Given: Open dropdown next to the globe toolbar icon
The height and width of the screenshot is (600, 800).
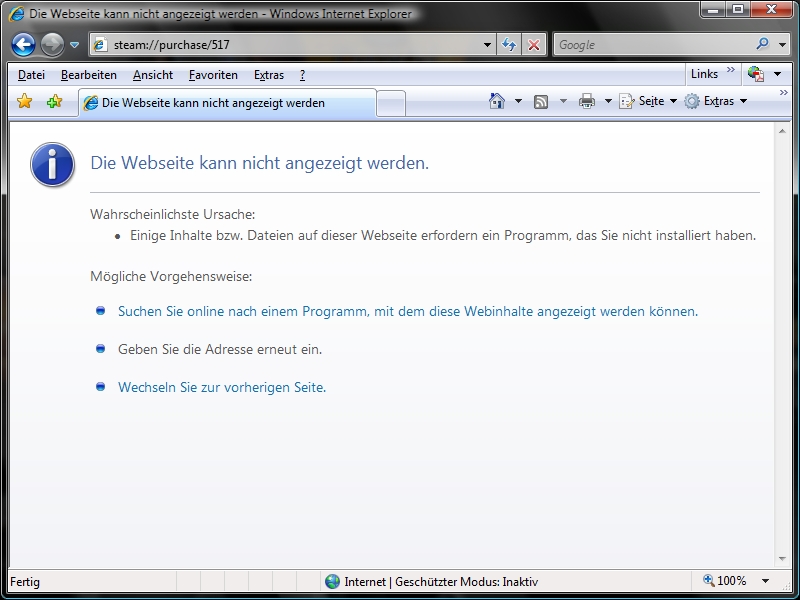Looking at the screenshot, I should coord(778,74).
